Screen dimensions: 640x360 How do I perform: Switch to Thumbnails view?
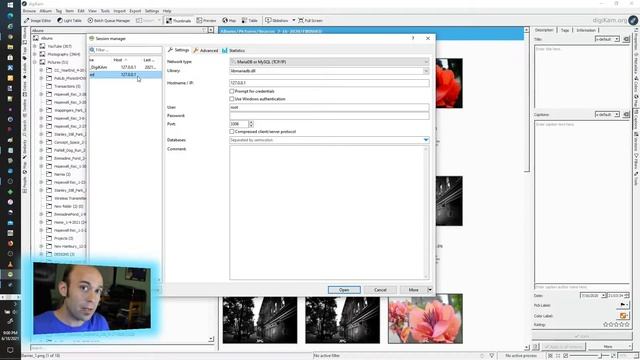point(178,20)
